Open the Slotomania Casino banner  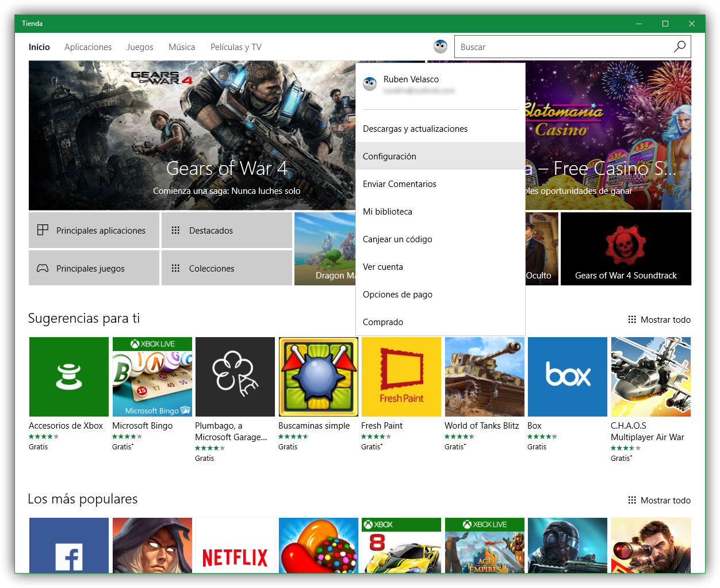[x=608, y=135]
